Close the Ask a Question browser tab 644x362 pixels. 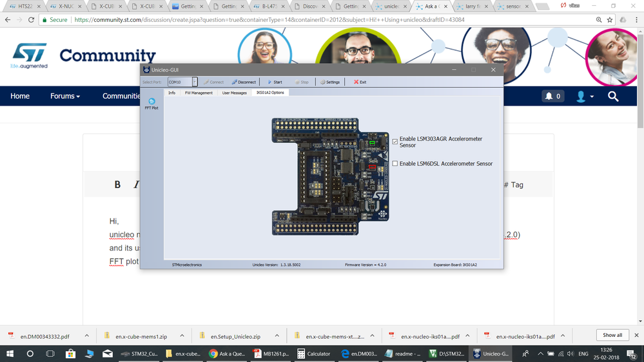(x=445, y=6)
